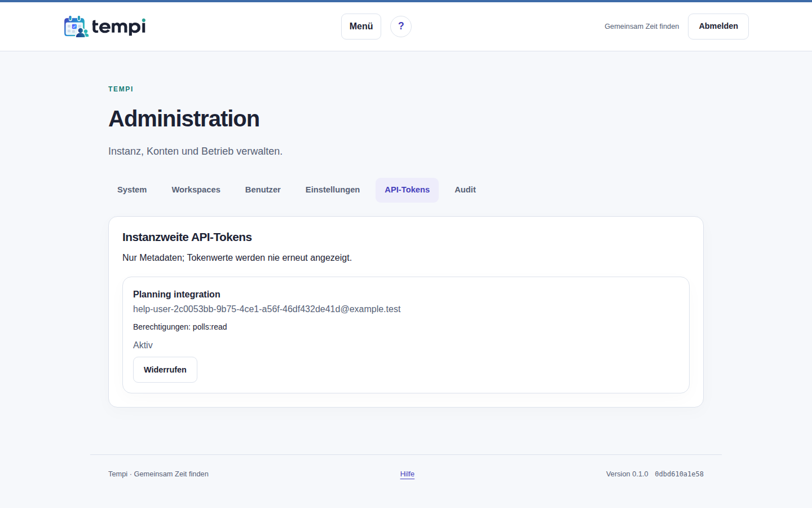Screen dimensions: 812x508
Task: Click the header tagline Gemeinsam Zeit finden
Action: pyautogui.click(x=642, y=27)
